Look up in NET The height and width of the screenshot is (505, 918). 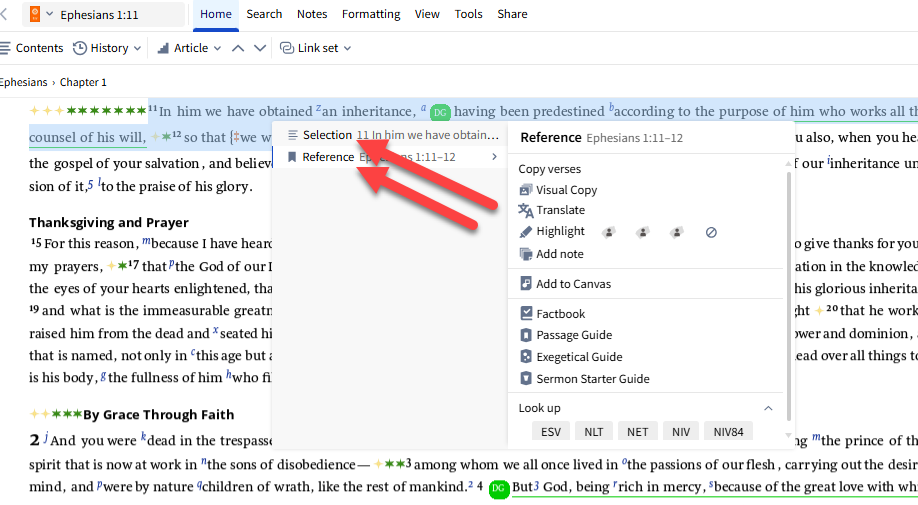point(638,432)
